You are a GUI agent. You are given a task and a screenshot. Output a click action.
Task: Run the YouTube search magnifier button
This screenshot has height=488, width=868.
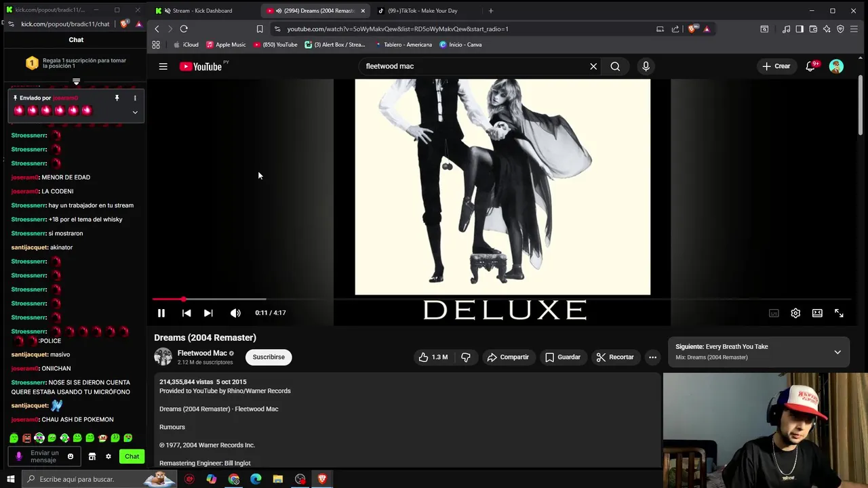point(615,66)
